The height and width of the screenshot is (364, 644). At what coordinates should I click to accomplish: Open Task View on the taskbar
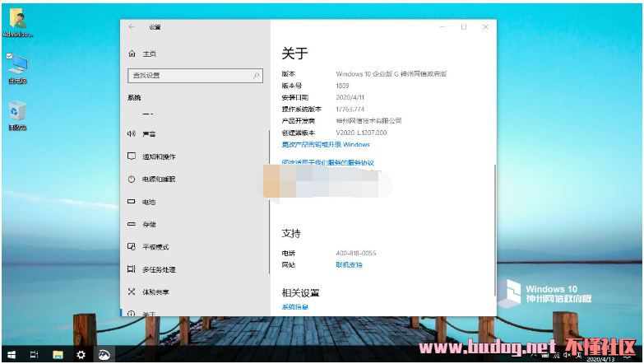[x=35, y=355]
